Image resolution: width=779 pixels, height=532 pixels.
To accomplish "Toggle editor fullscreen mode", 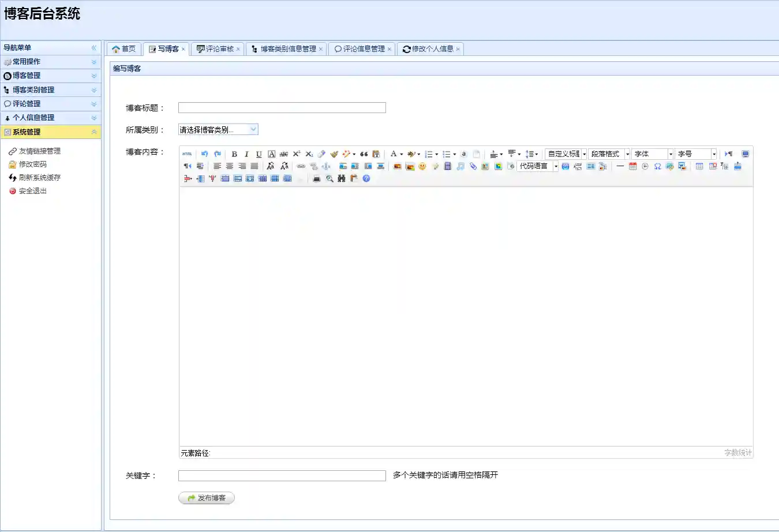I will [x=745, y=153].
